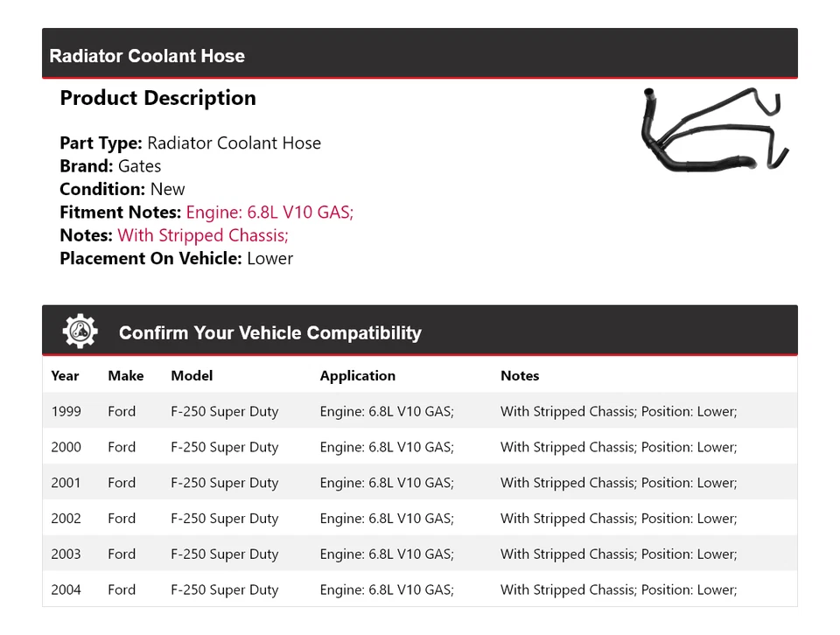The image size is (840, 635).
Task: Click the Notes column header
Action: [x=520, y=376]
